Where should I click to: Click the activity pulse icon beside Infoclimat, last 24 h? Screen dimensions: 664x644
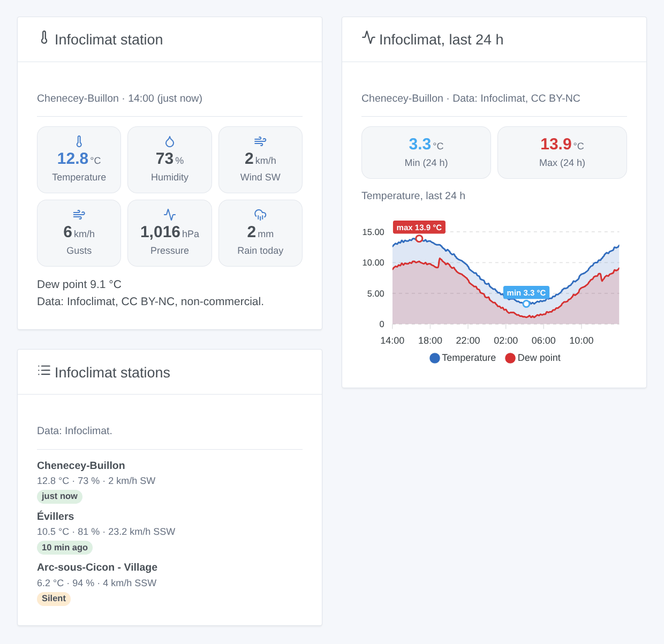coord(368,37)
